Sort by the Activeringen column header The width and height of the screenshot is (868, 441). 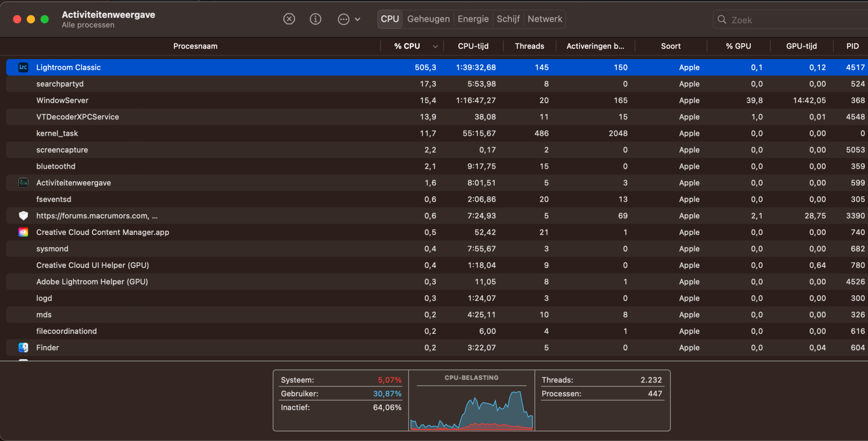click(595, 46)
